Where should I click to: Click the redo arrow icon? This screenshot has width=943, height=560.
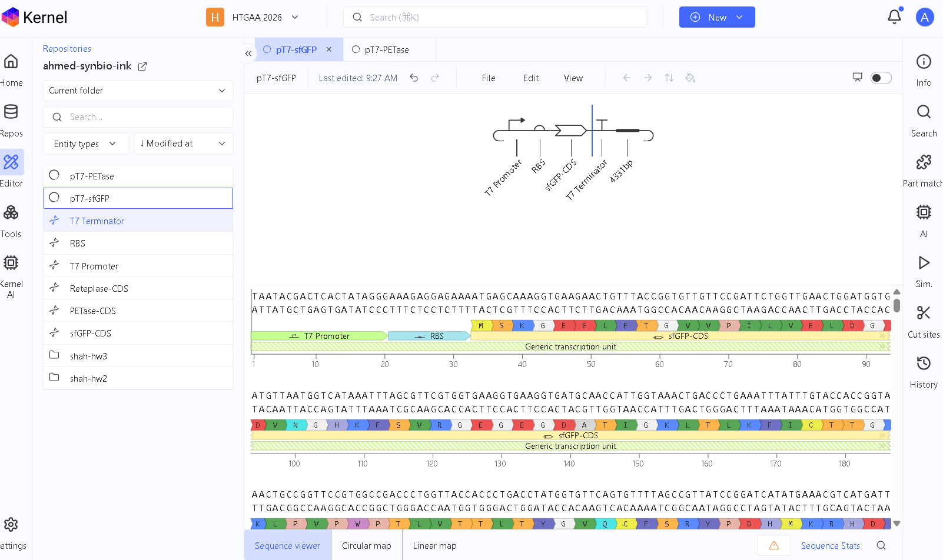point(435,78)
